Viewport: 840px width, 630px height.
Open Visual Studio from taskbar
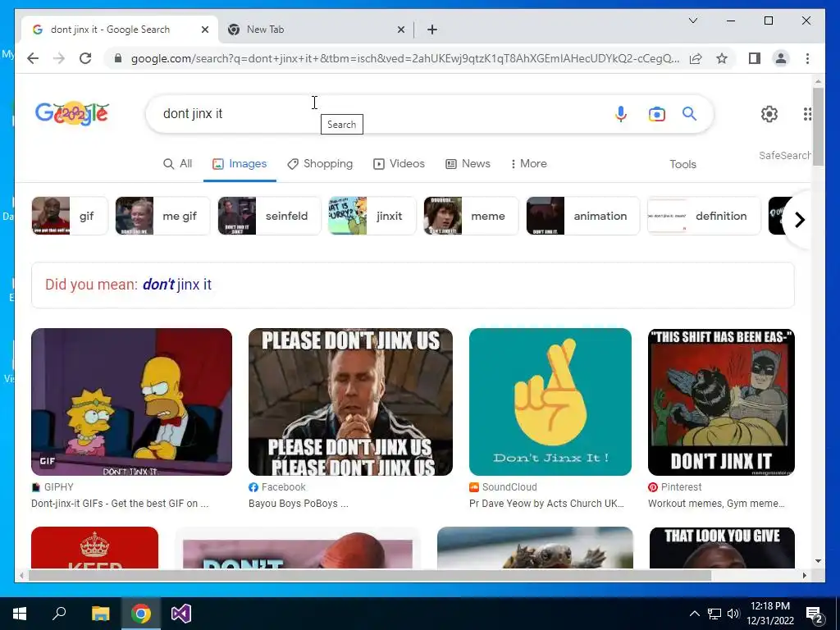point(181,614)
